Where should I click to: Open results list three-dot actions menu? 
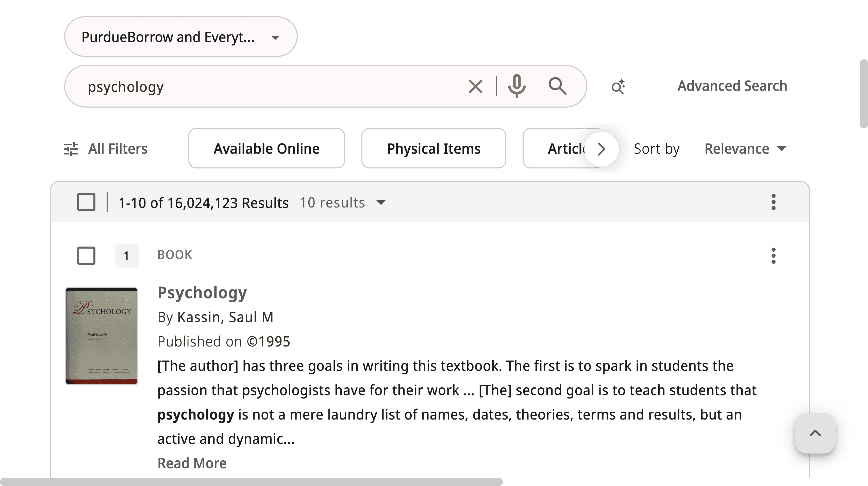click(x=773, y=202)
